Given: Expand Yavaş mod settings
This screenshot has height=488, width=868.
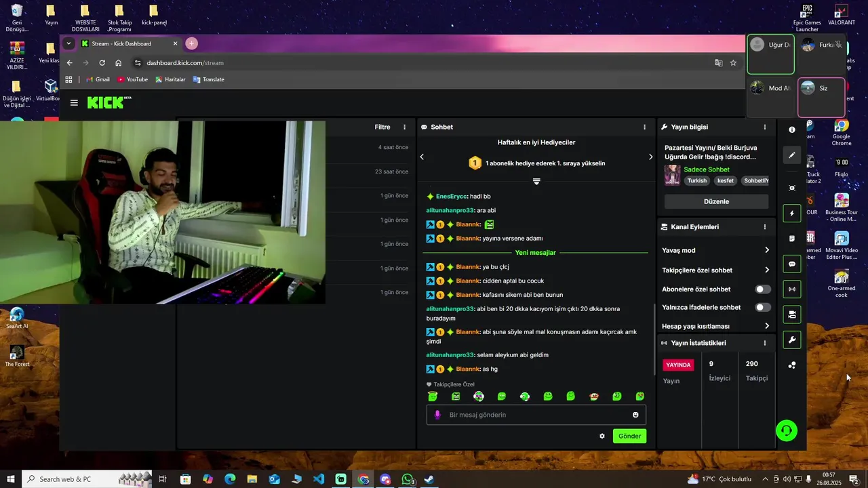Looking at the screenshot, I should pos(767,250).
